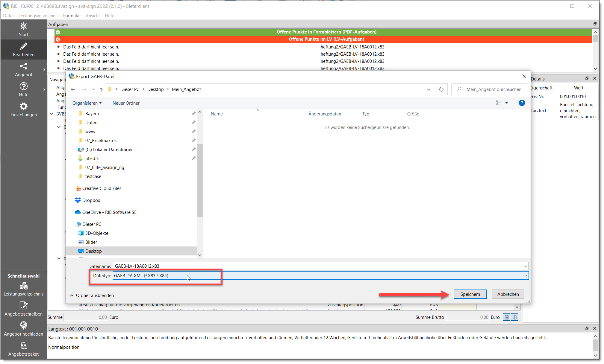Click the Dateiname input field
The width and height of the screenshot is (604, 364).
tap(317, 266)
